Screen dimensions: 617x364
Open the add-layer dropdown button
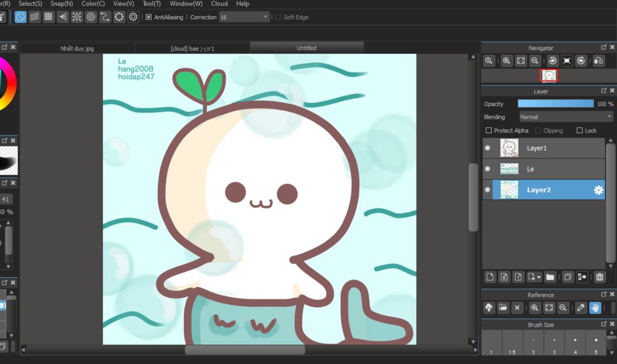534,277
